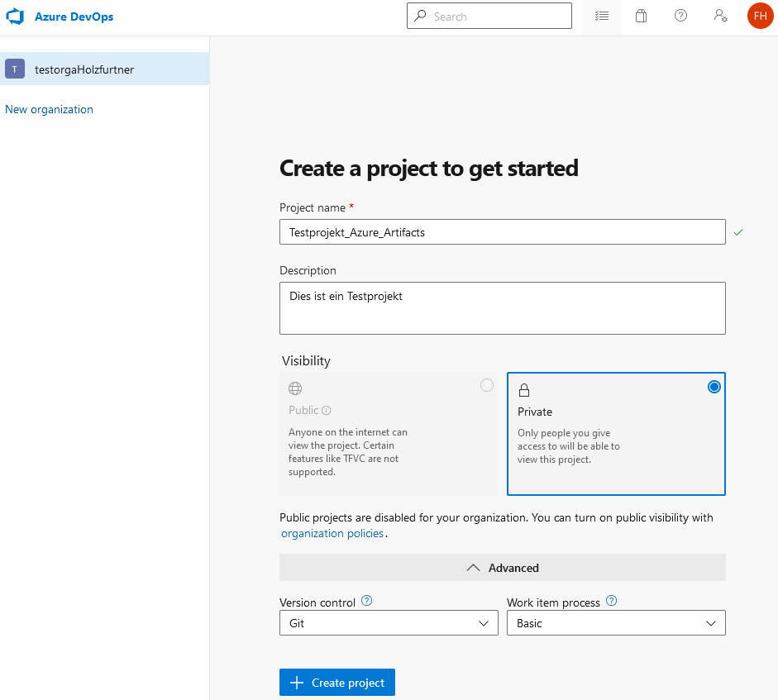Focus the Description text area
This screenshot has width=778, height=700.
pyautogui.click(x=502, y=308)
